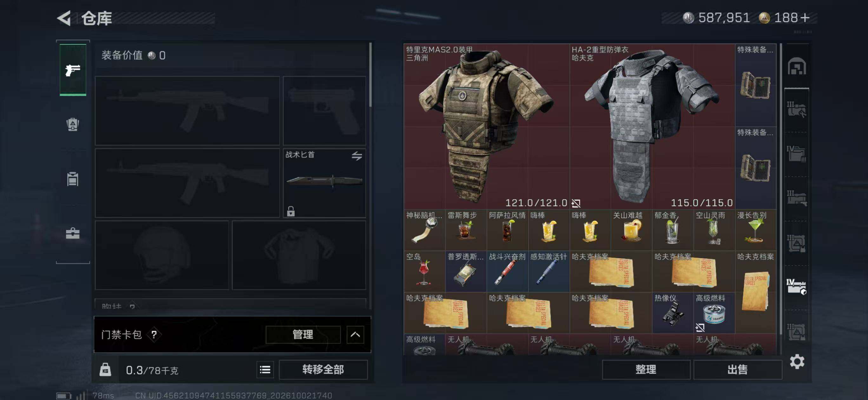Select the 漫长告别 martini item

pos(756,230)
